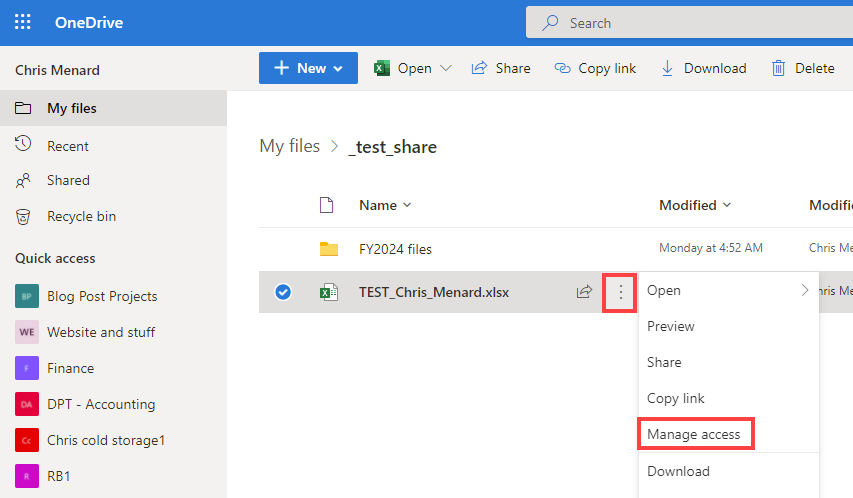The height and width of the screenshot is (498, 853).
Task: Sort by Name column header
Action: 385,205
